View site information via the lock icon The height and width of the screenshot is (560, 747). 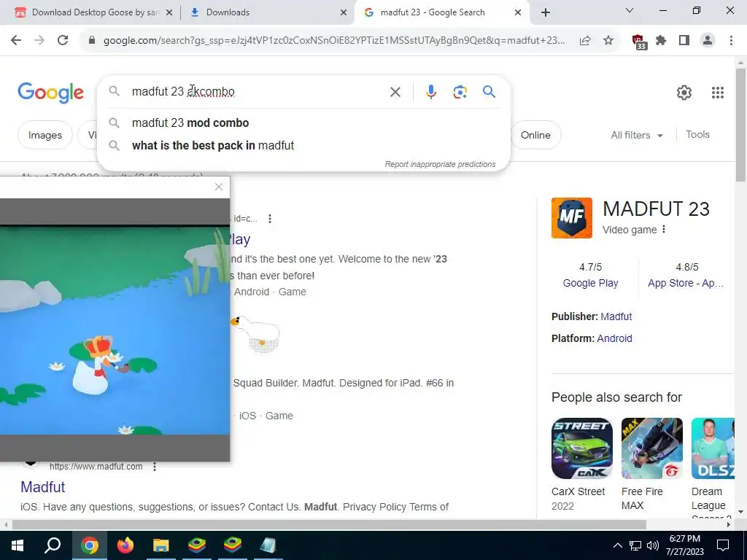click(x=92, y=41)
